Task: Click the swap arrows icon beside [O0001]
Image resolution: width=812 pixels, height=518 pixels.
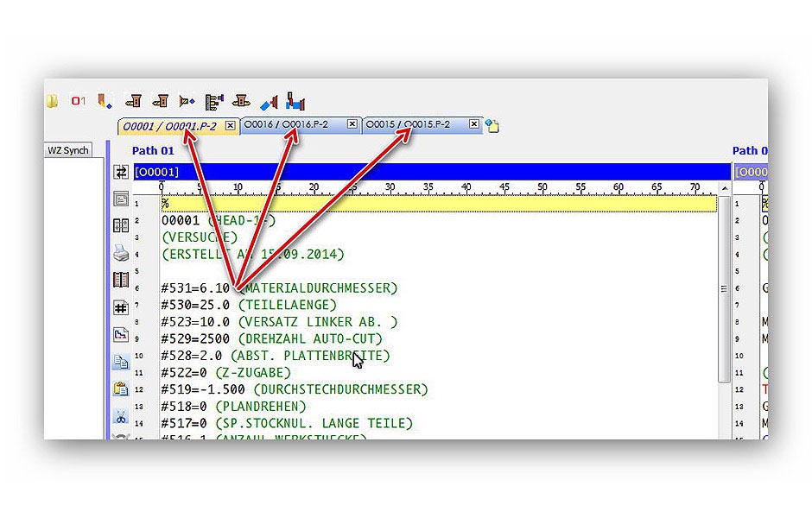Action: tap(121, 172)
